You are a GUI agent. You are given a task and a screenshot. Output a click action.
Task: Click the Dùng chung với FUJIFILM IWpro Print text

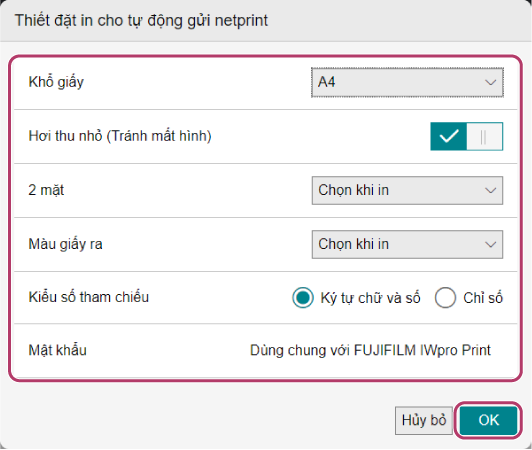[370, 350]
